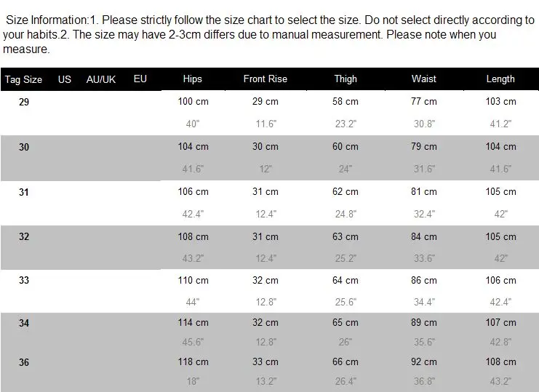Select the 84 cm waist value
This screenshot has width=539, height=392.
click(424, 236)
